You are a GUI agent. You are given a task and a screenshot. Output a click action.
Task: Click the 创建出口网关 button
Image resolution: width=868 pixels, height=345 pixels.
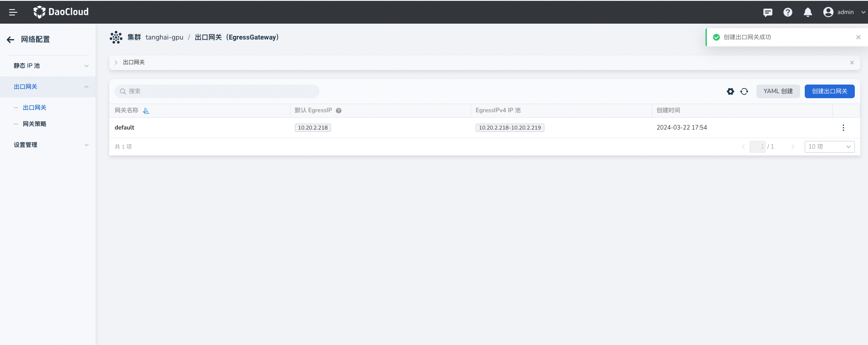(x=829, y=91)
